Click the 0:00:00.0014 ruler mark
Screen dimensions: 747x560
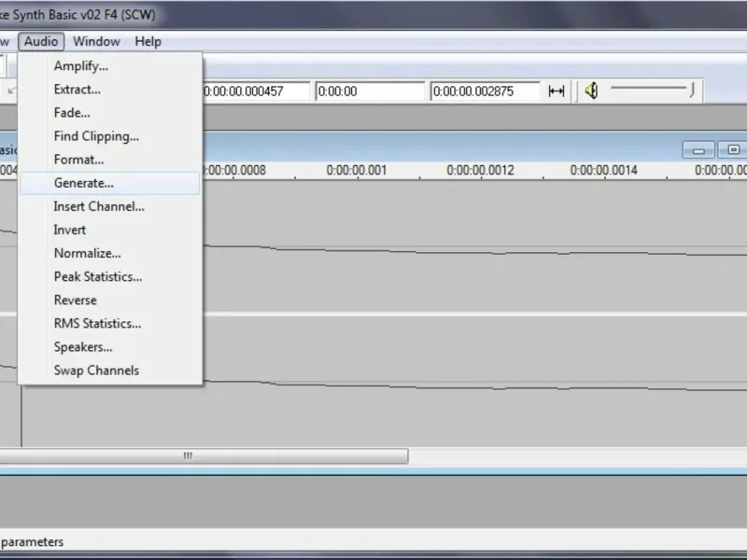coord(603,171)
